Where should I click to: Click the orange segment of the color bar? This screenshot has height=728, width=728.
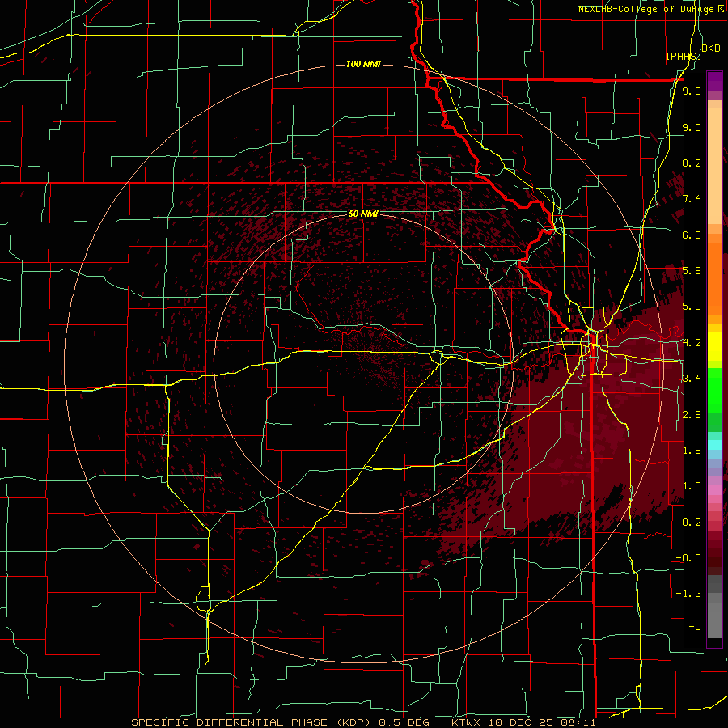714,278
